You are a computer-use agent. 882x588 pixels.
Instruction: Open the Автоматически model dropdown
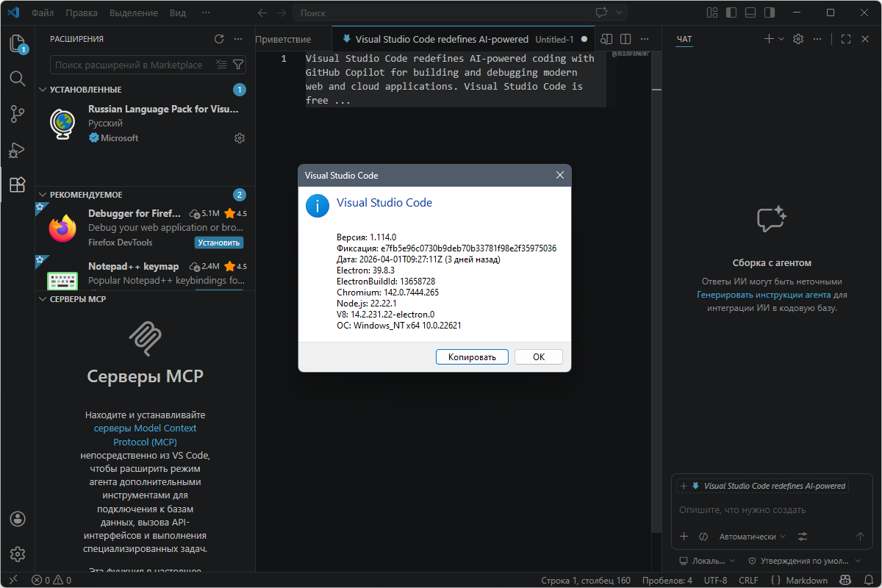[752, 537]
